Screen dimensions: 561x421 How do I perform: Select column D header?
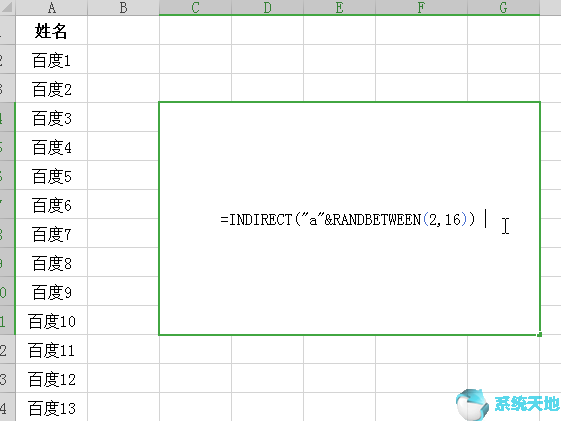267,8
